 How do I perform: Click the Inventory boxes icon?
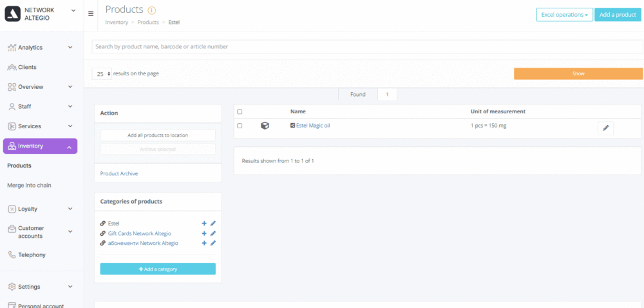click(12, 146)
